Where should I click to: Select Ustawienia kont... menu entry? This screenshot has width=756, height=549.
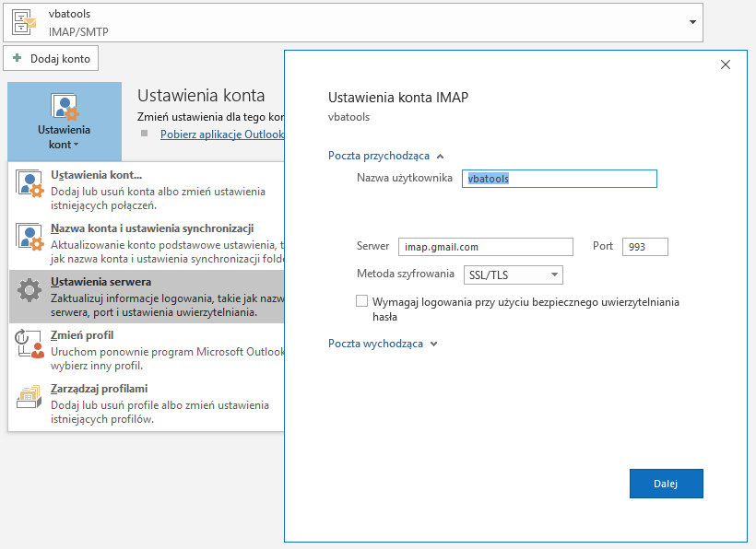click(147, 189)
